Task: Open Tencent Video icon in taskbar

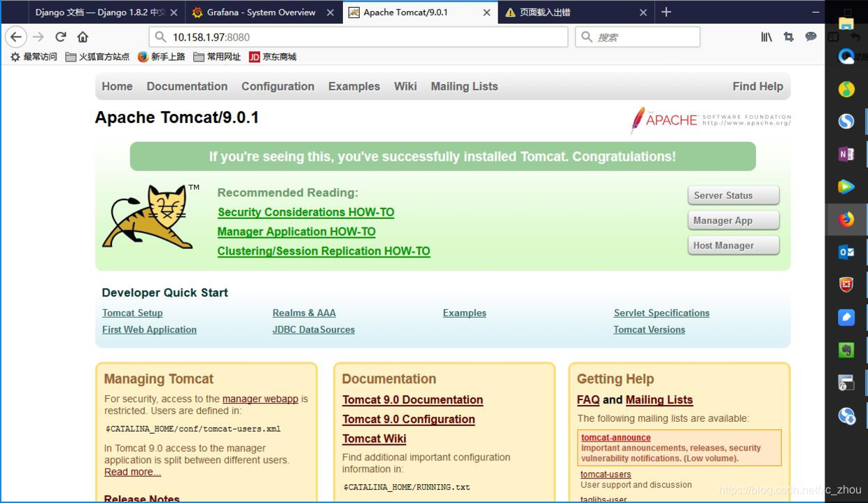Action: (846, 186)
